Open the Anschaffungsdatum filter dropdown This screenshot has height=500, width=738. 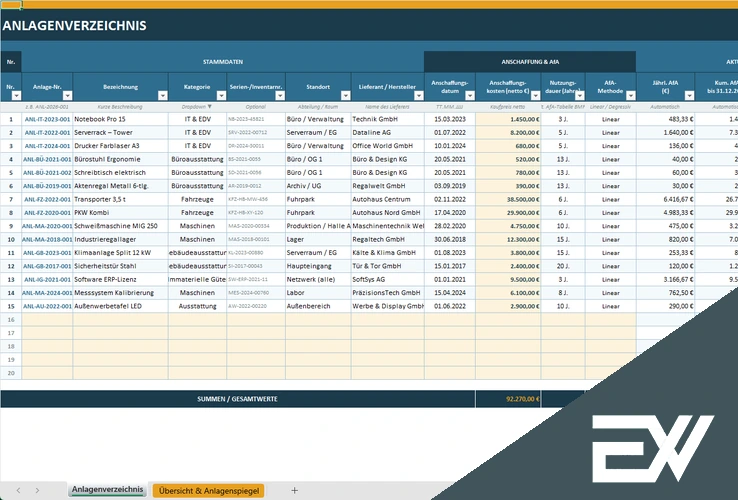click(x=470, y=96)
